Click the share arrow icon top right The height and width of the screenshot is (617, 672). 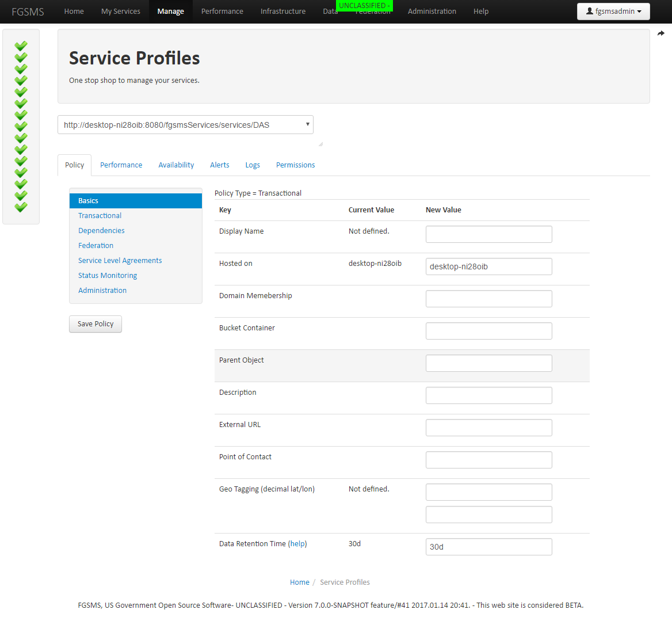click(x=661, y=33)
